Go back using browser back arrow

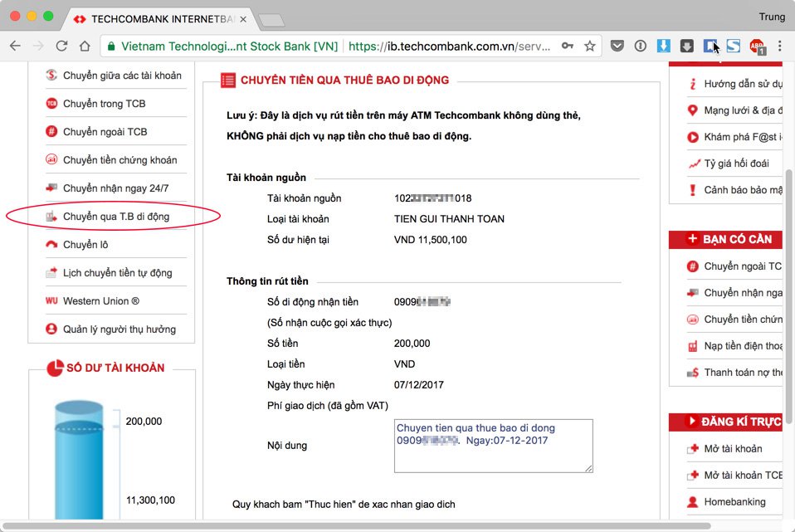point(15,46)
